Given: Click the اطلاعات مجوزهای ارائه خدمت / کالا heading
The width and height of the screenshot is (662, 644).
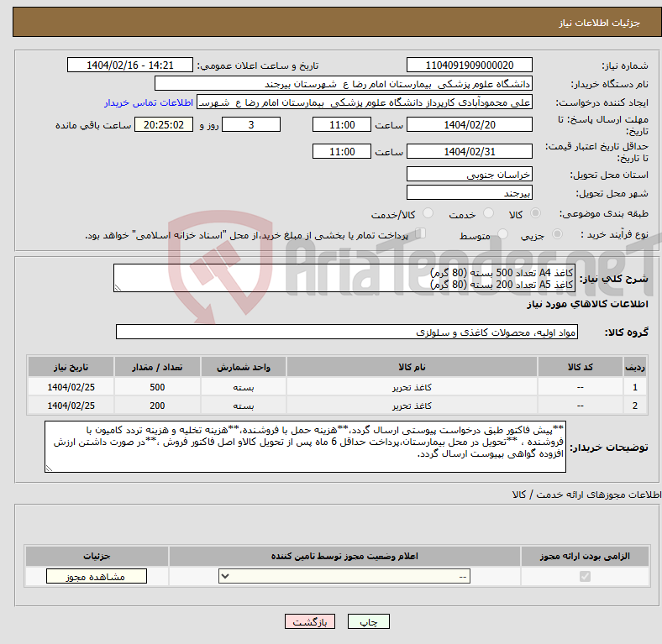Looking at the screenshot, I should click(586, 495).
